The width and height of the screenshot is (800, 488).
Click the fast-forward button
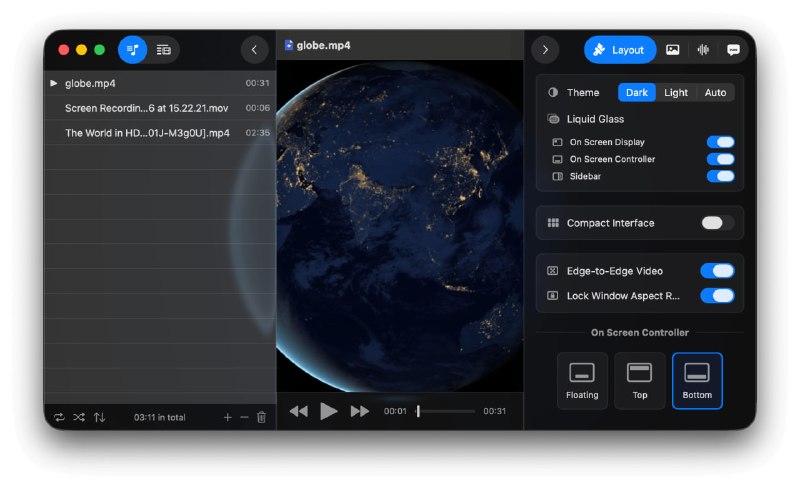(359, 411)
